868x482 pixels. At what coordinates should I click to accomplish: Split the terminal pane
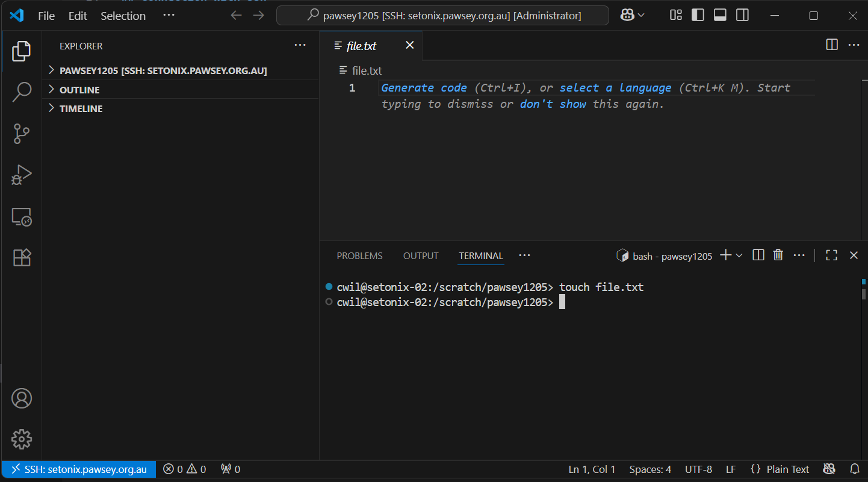(758, 255)
